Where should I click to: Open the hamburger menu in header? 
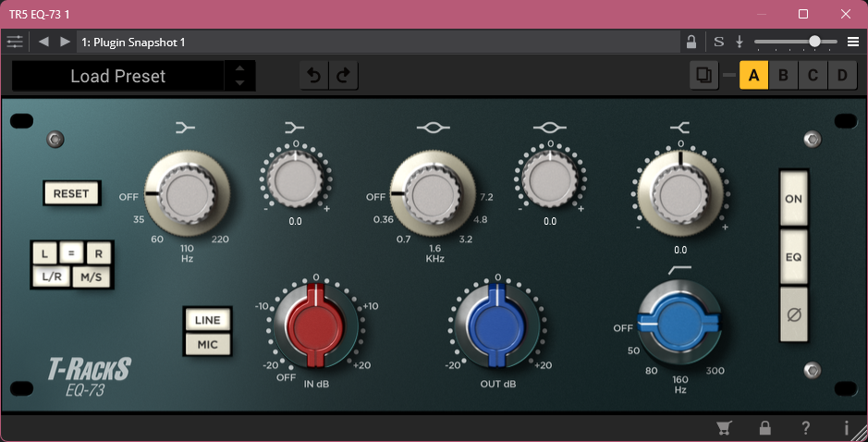pyautogui.click(x=853, y=43)
